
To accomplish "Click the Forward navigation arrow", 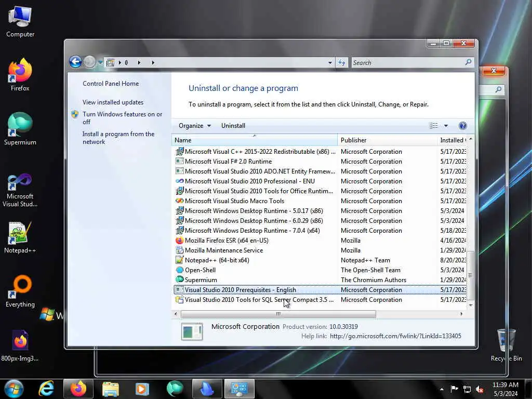I will [89, 62].
